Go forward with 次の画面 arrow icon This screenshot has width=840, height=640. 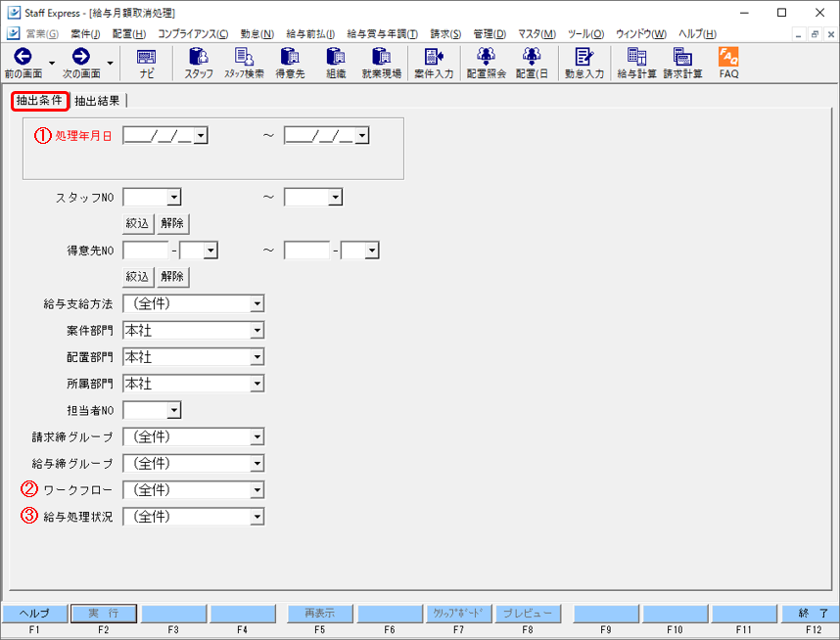(81, 57)
